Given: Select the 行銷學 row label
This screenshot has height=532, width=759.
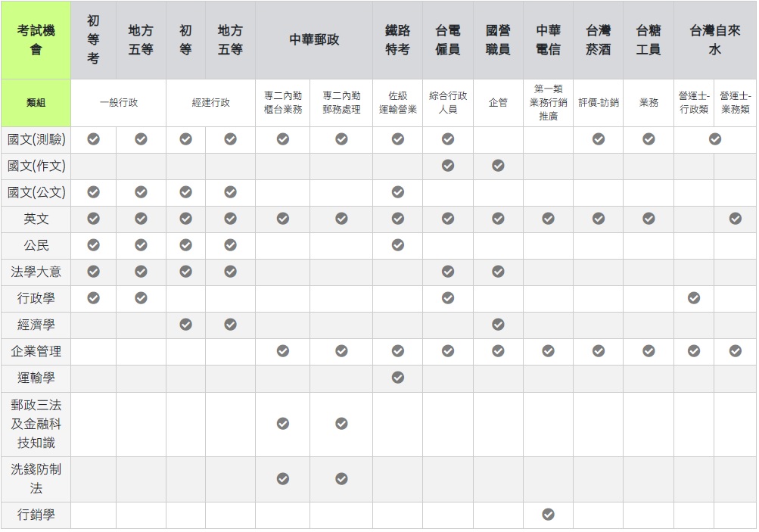Looking at the screenshot, I should [x=36, y=515].
